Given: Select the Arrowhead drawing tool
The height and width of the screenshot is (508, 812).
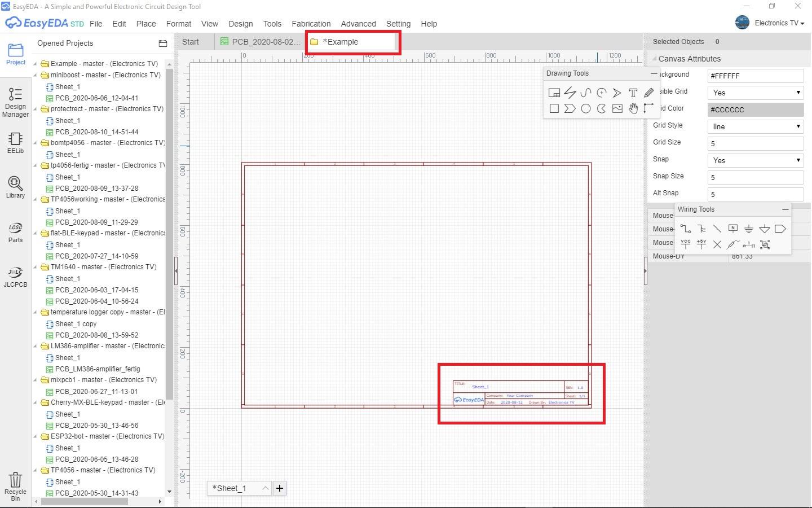Looking at the screenshot, I should [x=617, y=93].
